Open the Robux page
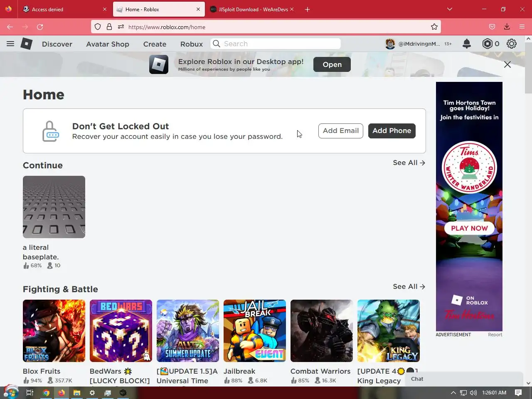 tap(192, 44)
